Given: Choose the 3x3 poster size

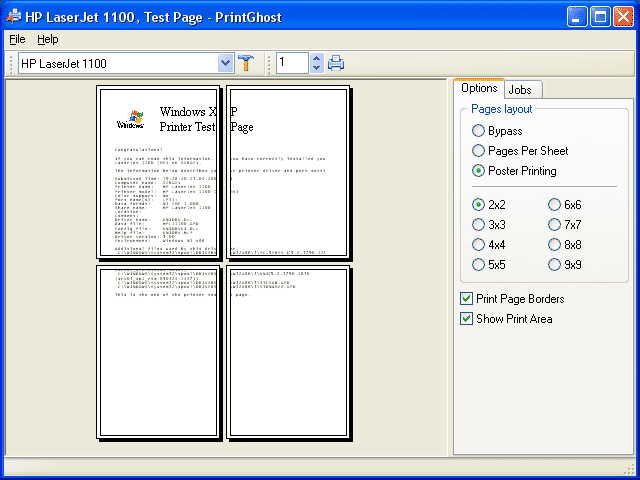Looking at the screenshot, I should pyautogui.click(x=489, y=224).
